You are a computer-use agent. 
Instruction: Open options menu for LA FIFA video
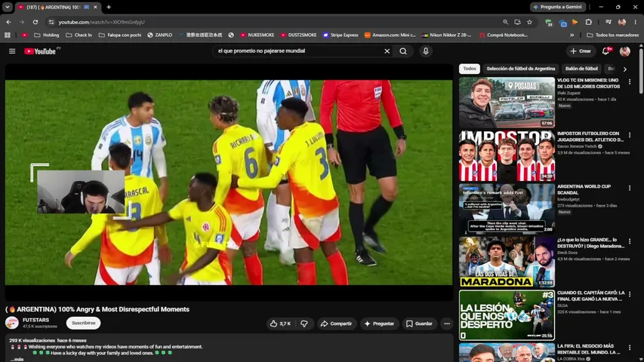630,347
